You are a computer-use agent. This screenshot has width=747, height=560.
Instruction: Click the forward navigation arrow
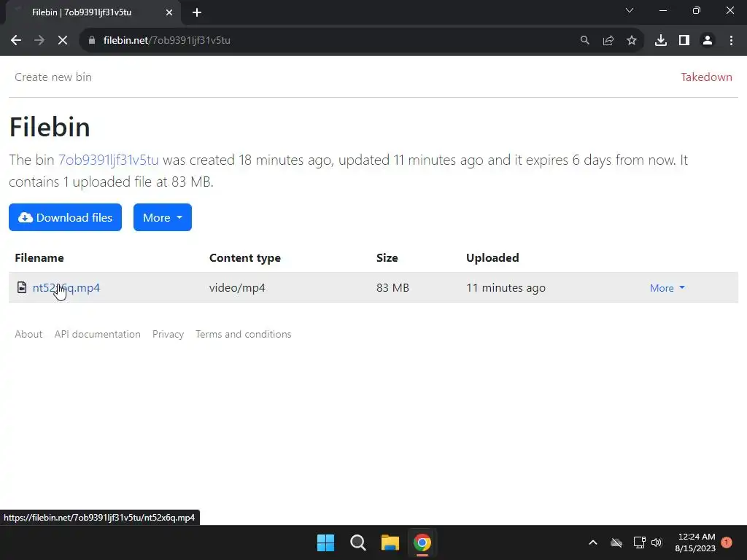[39, 41]
